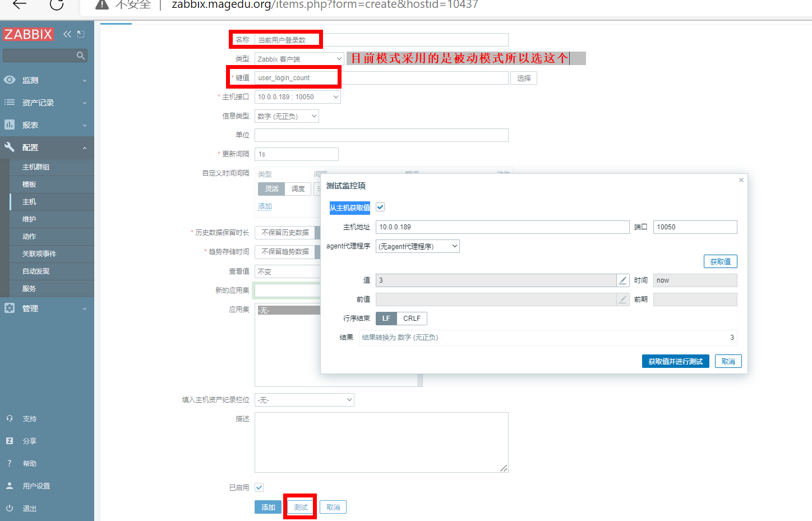Collapse the 配置 menu chevron

coord(85,148)
